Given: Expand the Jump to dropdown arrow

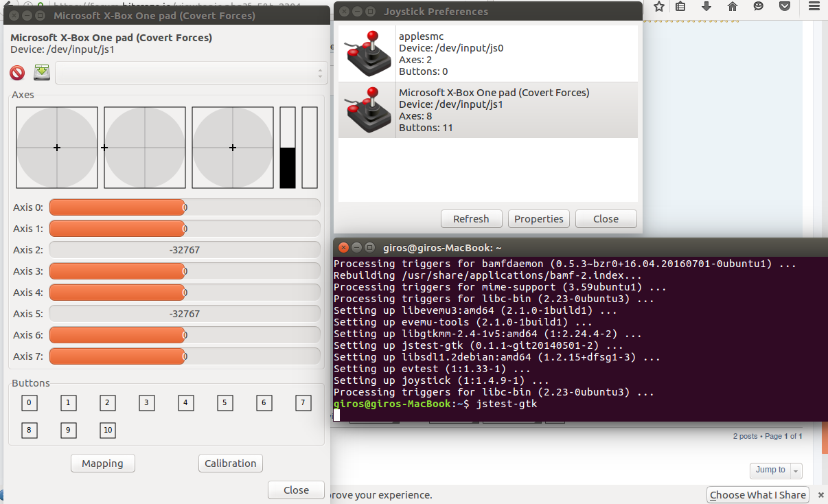Looking at the screenshot, I should tap(796, 471).
